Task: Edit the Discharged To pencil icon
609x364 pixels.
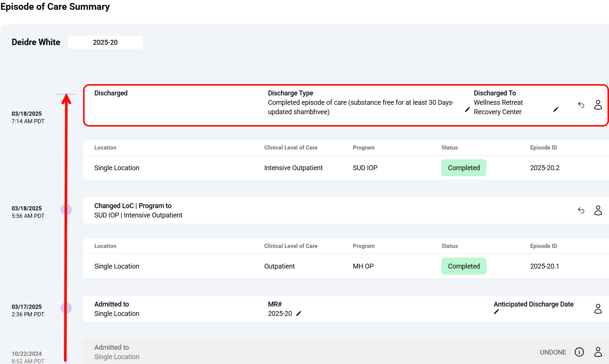Action: click(x=556, y=109)
